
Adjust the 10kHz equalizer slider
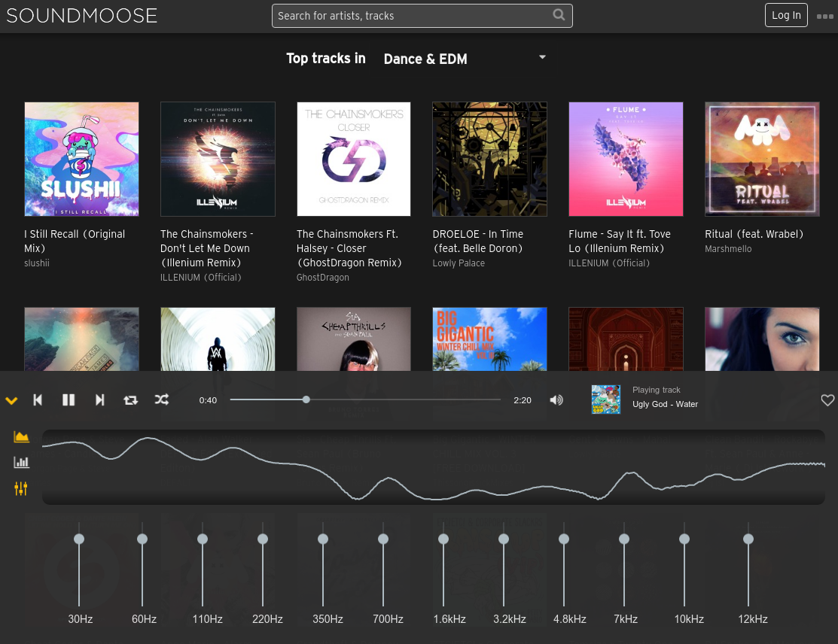point(684,539)
